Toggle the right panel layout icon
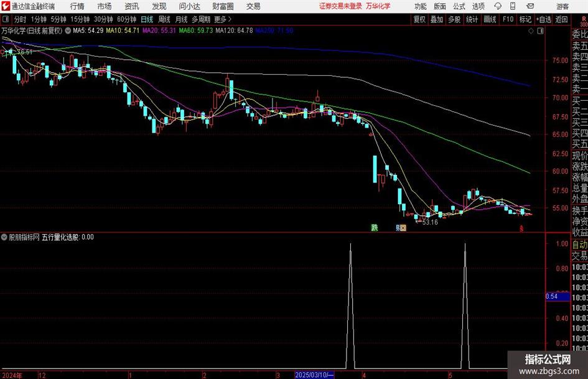 [x=540, y=31]
